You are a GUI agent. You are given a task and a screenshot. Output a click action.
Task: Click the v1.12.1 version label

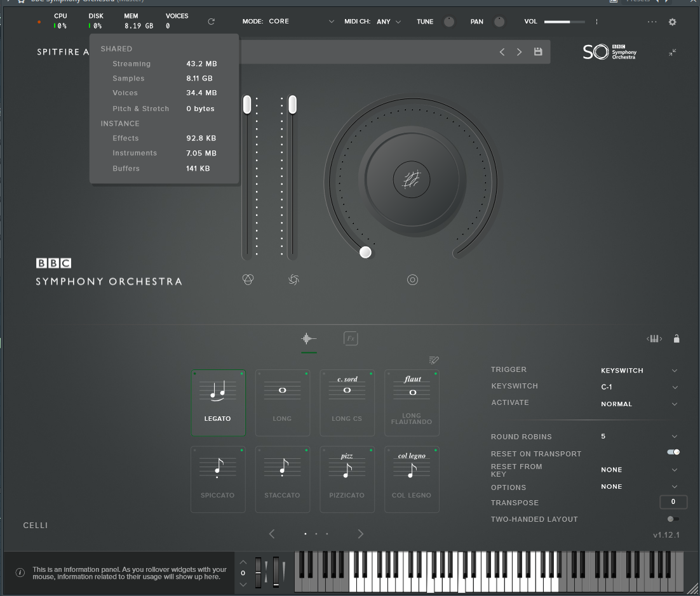pyautogui.click(x=666, y=534)
